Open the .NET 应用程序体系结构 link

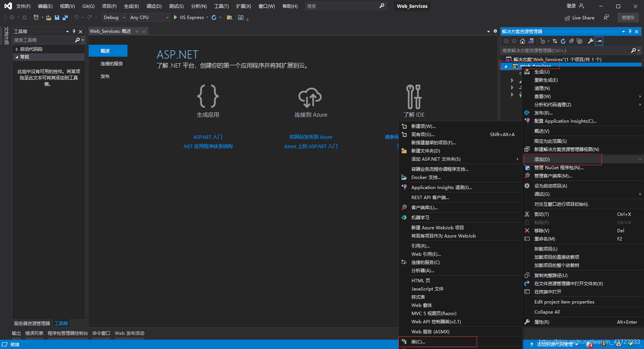tap(208, 146)
